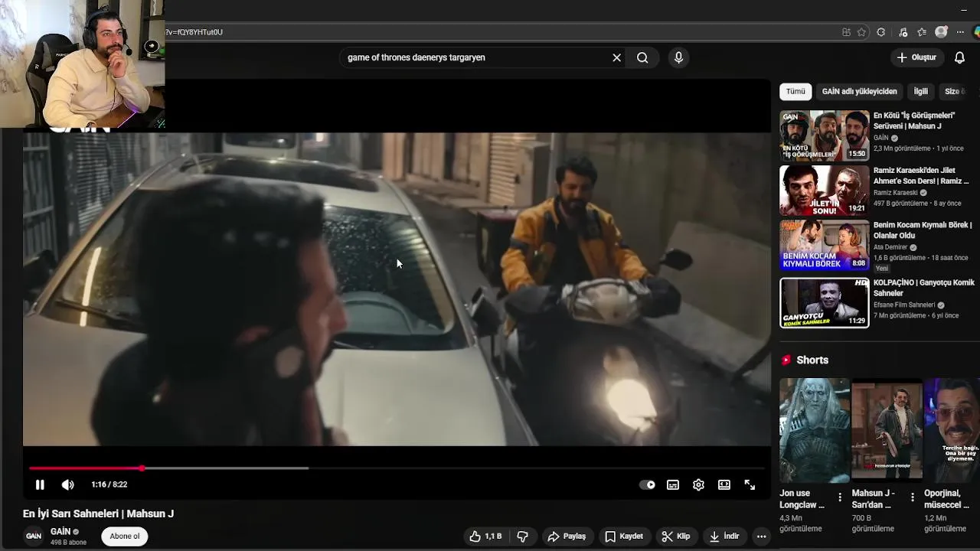The height and width of the screenshot is (551, 980).
Task: Click the 15:50 duration badge
Action: pos(857,153)
